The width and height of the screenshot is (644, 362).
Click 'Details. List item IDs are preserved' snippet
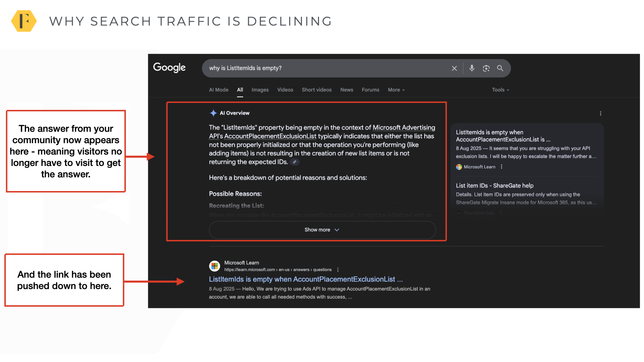pos(526,199)
